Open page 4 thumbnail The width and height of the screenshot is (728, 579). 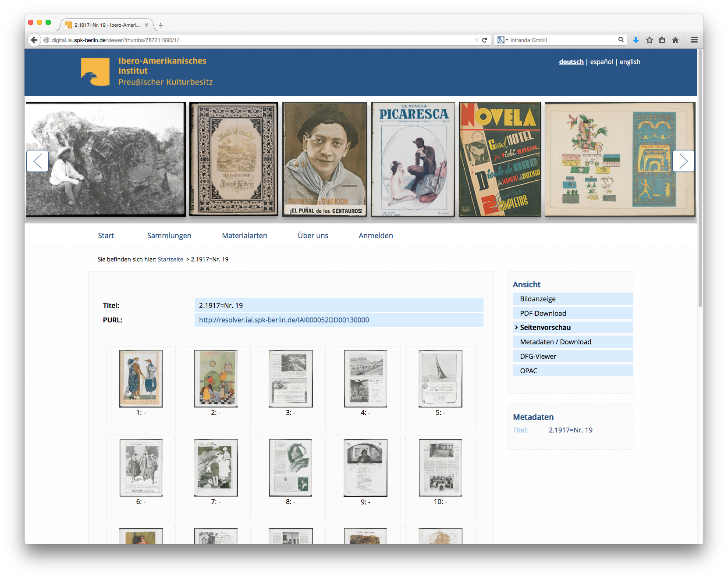click(x=366, y=379)
